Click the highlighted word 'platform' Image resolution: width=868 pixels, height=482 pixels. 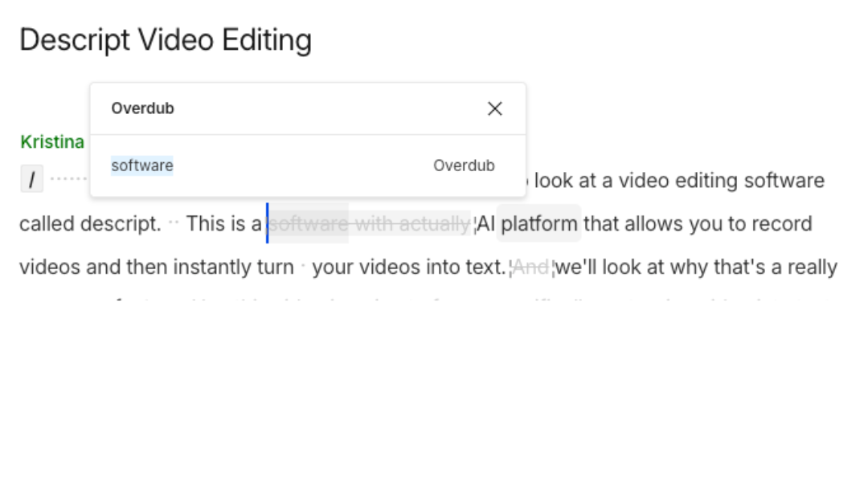[539, 223]
